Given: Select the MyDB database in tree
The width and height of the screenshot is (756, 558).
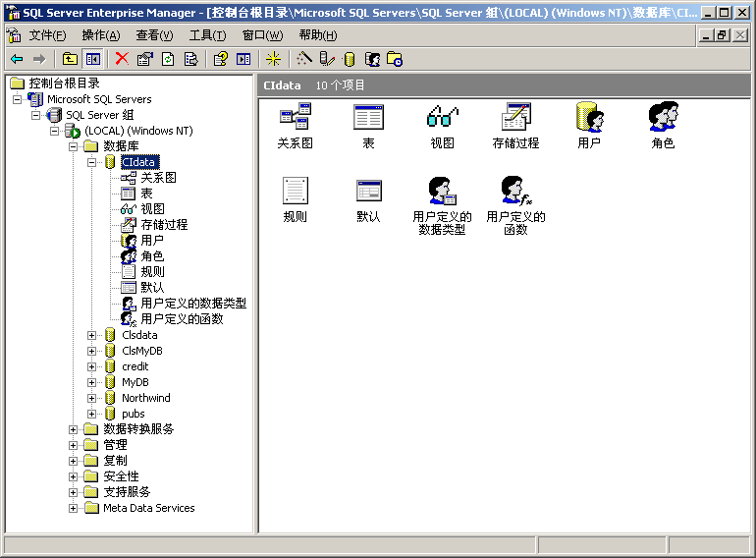Looking at the screenshot, I should [135, 382].
